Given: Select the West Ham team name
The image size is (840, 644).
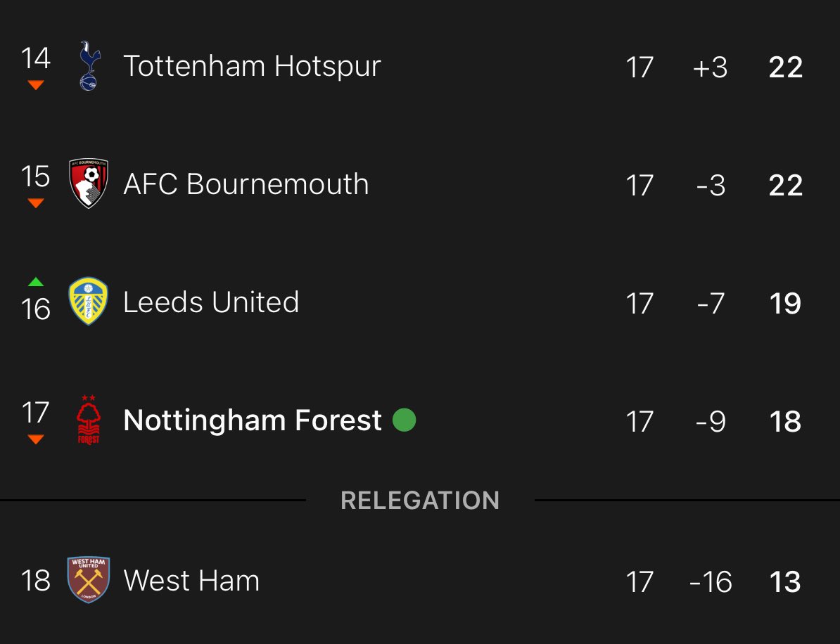Looking at the screenshot, I should pos(191,581).
